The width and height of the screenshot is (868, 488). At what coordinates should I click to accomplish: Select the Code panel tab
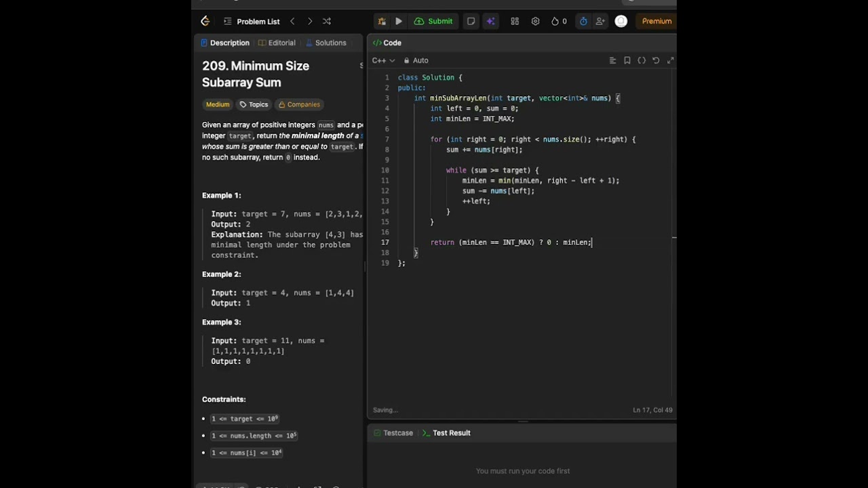[387, 43]
